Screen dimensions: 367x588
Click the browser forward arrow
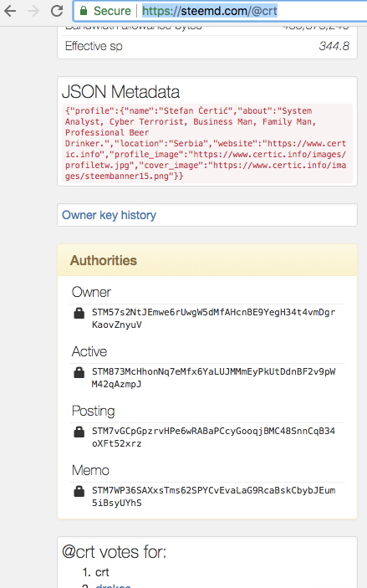(33, 11)
